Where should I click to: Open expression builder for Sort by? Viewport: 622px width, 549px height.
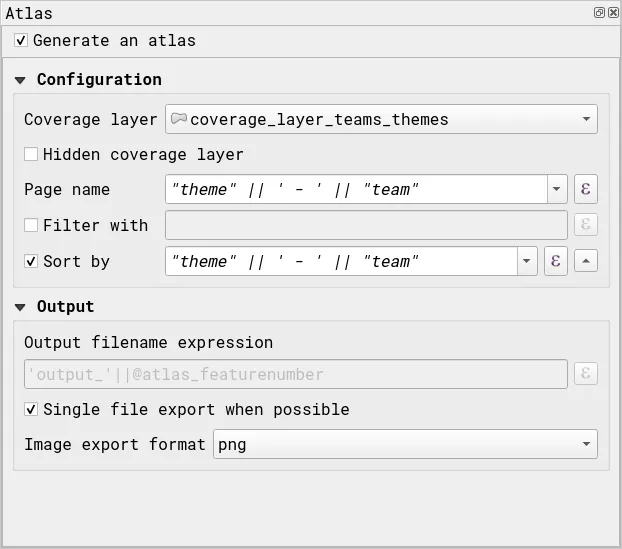556,261
